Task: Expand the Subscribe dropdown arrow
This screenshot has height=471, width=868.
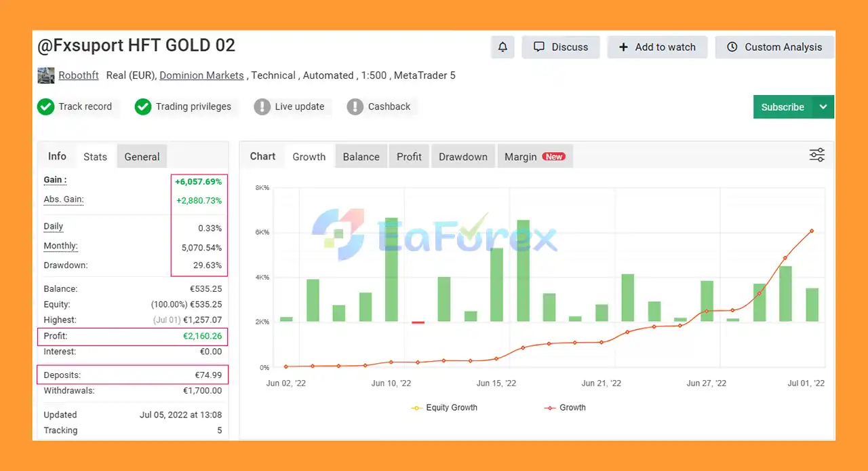Action: click(x=823, y=107)
